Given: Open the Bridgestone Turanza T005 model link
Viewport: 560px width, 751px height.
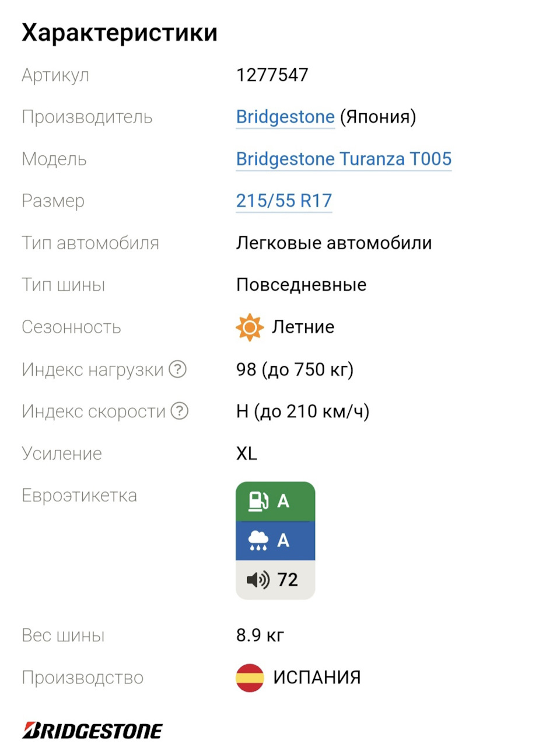Looking at the screenshot, I should click(x=344, y=159).
